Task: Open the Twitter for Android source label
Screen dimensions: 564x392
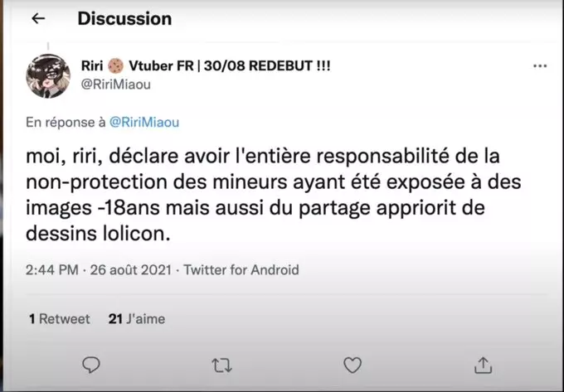Action: point(241,270)
